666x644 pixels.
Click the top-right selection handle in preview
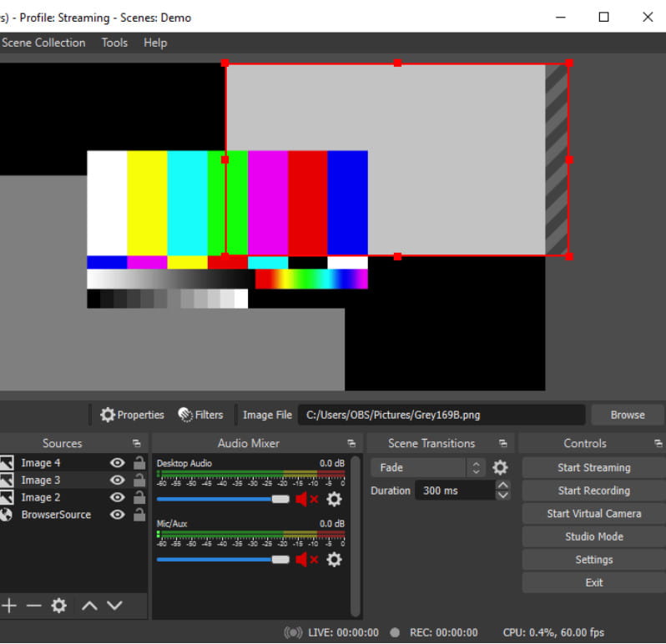[x=569, y=63]
